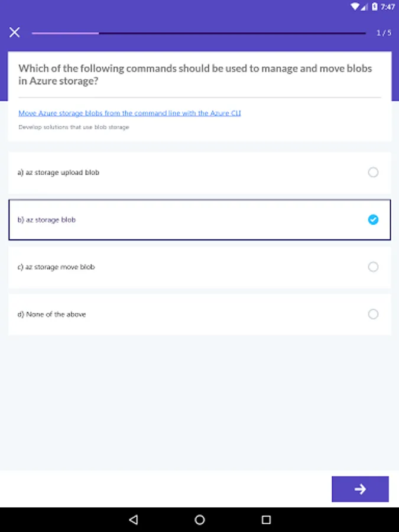This screenshot has height=532, width=399.
Task: Tap the Android recent apps square icon
Action: tap(265, 518)
